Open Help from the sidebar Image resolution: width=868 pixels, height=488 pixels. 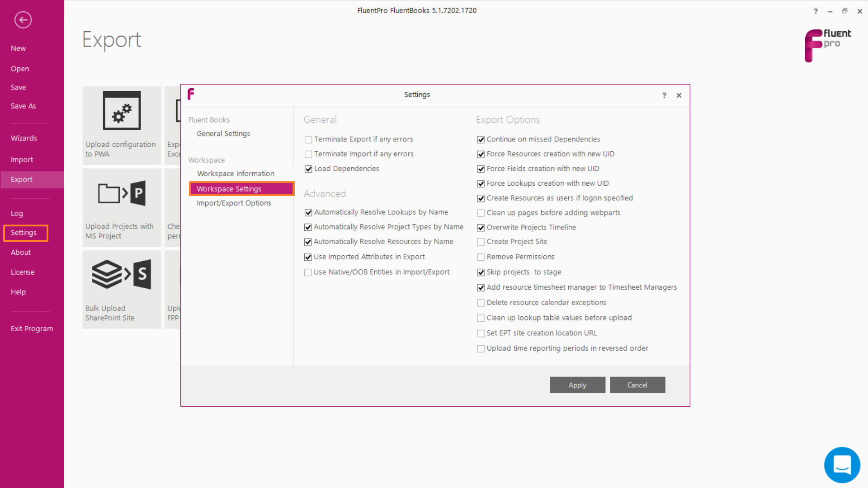tap(18, 292)
